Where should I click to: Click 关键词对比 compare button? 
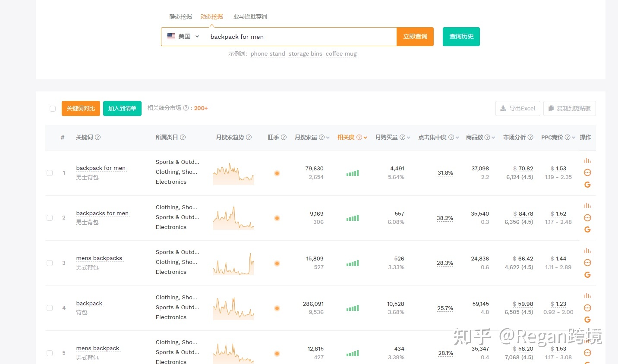click(81, 108)
